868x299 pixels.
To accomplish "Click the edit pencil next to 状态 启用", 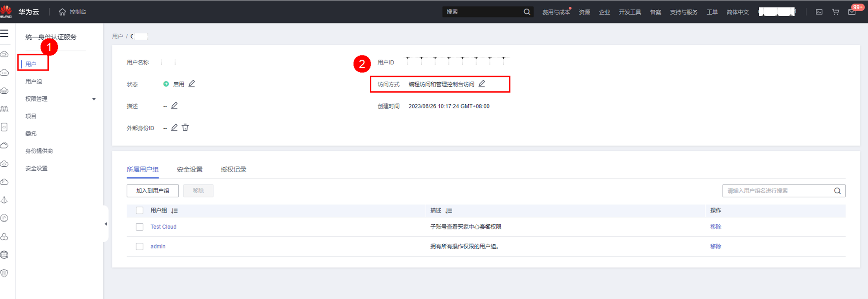I will [192, 84].
